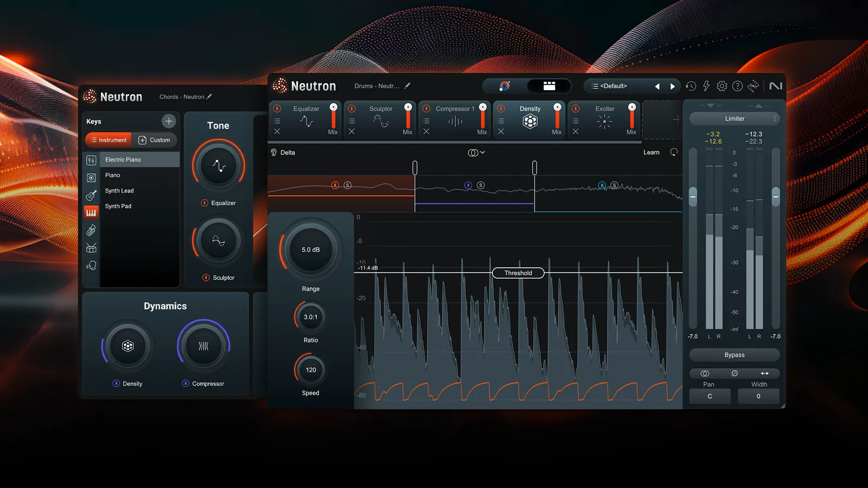This screenshot has height=488, width=868.
Task: Select the bass speaker instrument category icon
Action: coord(91,177)
